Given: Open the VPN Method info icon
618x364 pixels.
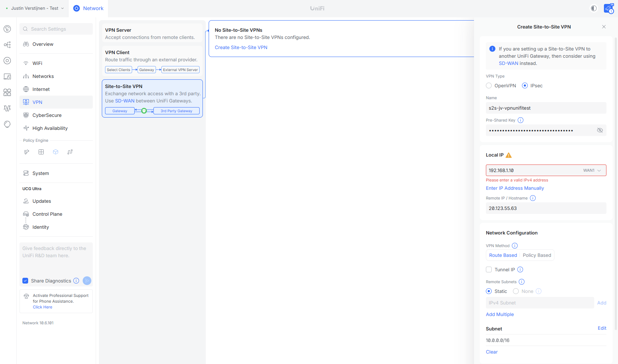Looking at the screenshot, I should tap(515, 246).
